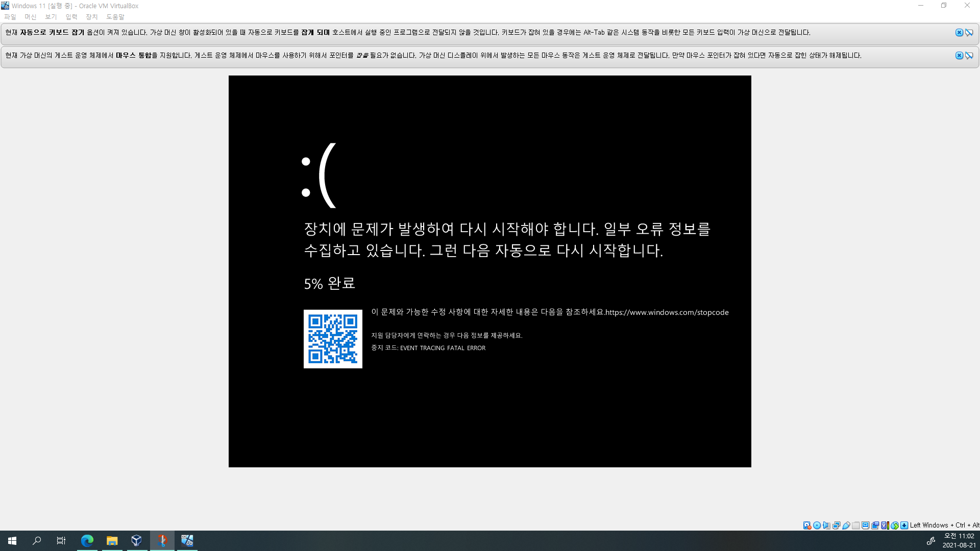Open the 장치 menu
Screen dimensions: 980x551
pos(92,17)
